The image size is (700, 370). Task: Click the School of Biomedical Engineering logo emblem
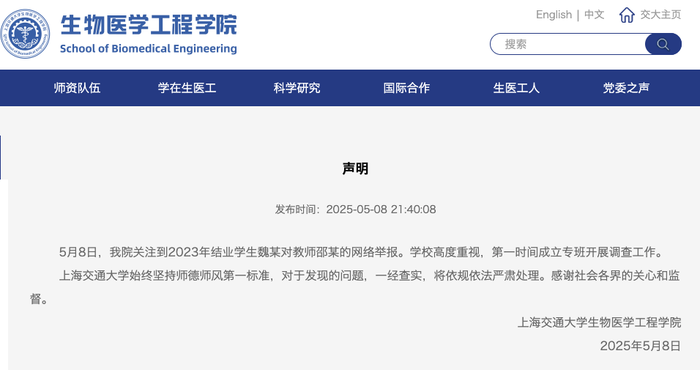click(25, 34)
